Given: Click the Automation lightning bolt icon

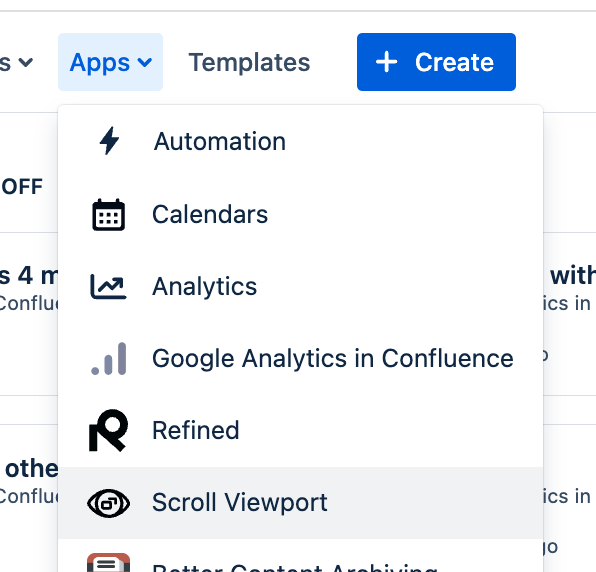Looking at the screenshot, I should 109,141.
